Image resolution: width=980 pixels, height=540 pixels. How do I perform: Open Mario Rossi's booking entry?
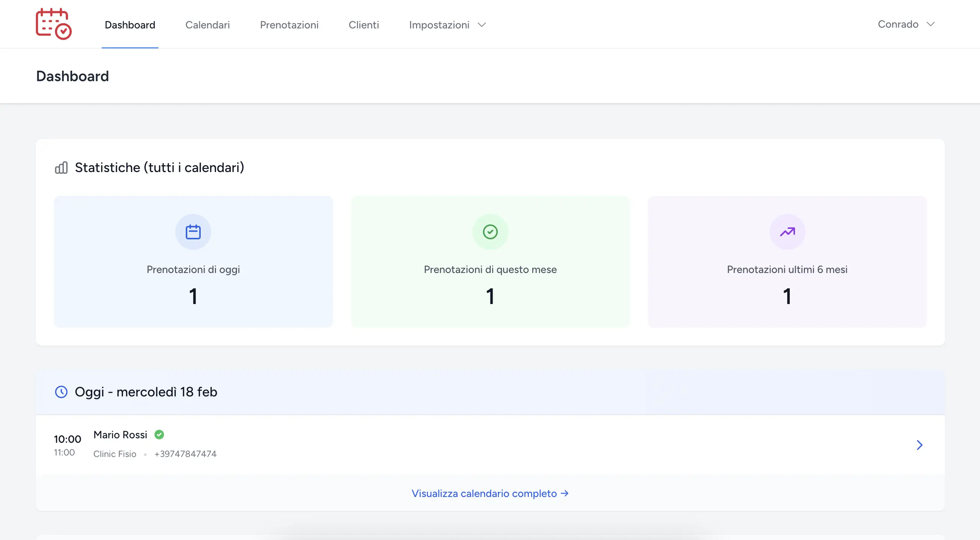490,445
